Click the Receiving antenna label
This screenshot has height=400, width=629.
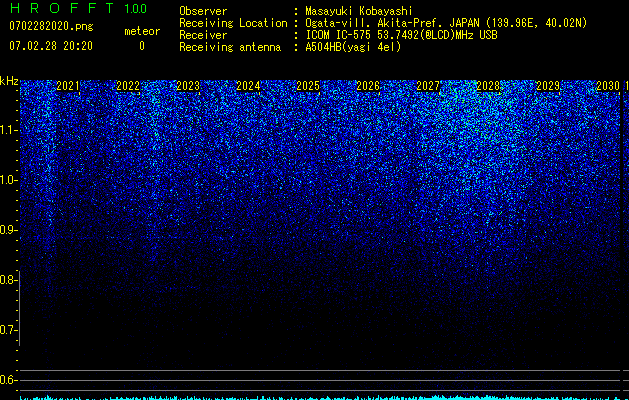tap(230, 47)
